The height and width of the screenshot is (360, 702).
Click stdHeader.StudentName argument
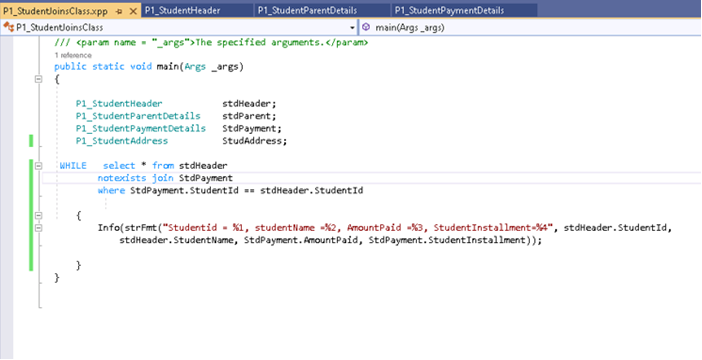tap(176, 240)
